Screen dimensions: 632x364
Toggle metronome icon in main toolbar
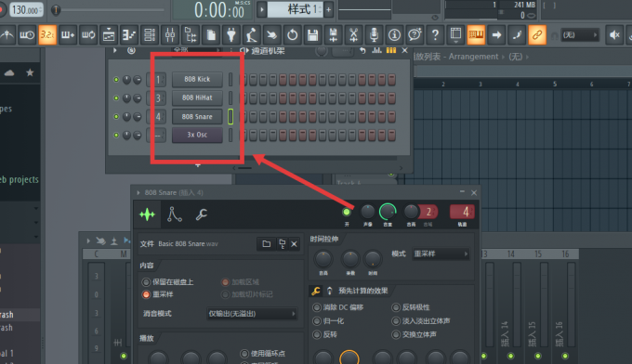pos(7,35)
